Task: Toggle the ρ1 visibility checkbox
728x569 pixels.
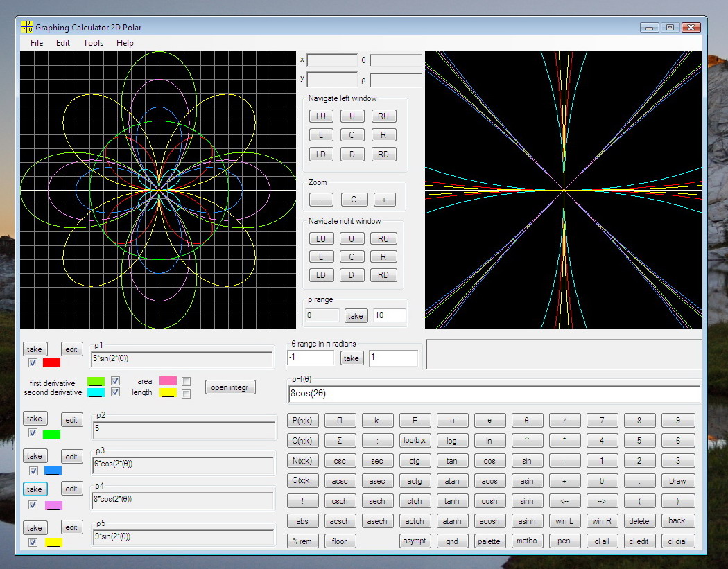Action: (x=33, y=362)
